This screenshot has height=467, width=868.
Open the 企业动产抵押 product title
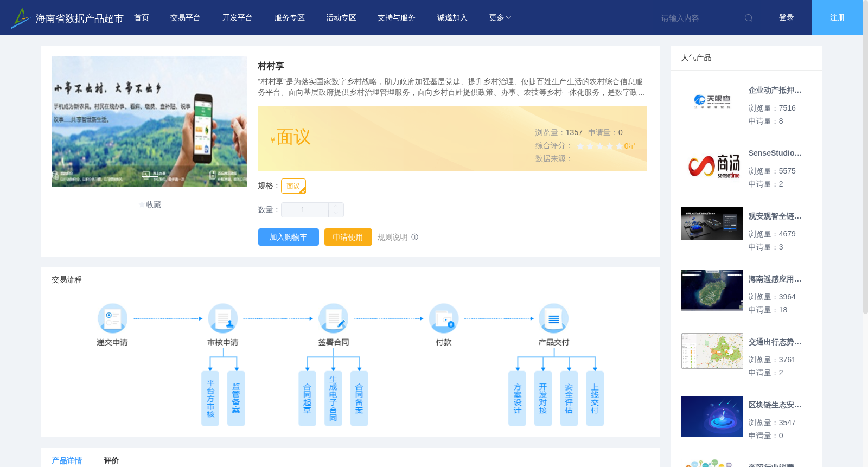coord(775,91)
